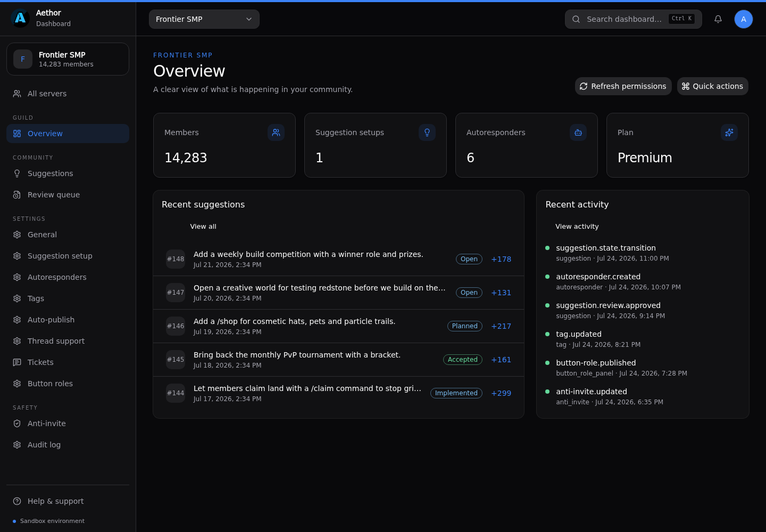This screenshot has width=766, height=532.
Task: Click the Frontier SMP server badge F
Action: pyautogui.click(x=23, y=59)
